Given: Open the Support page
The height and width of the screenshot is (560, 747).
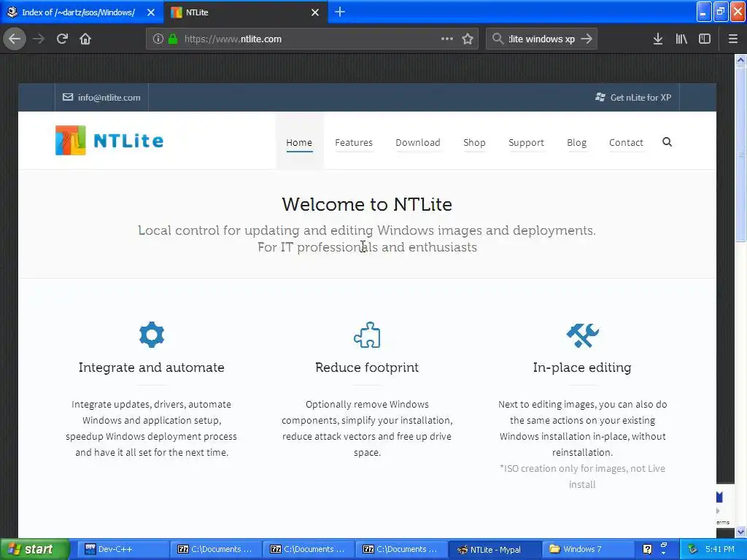Looking at the screenshot, I should [526, 142].
